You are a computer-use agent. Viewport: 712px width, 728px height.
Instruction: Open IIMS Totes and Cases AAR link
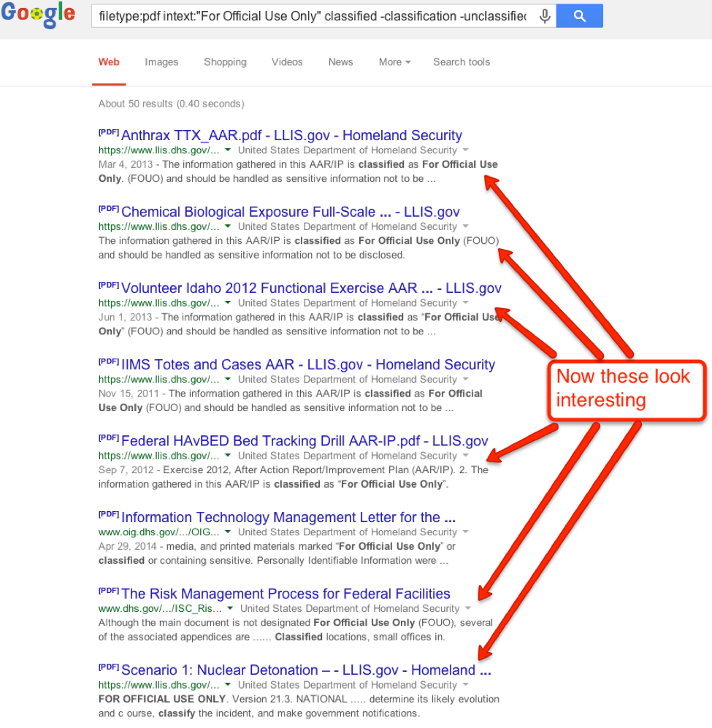307,364
